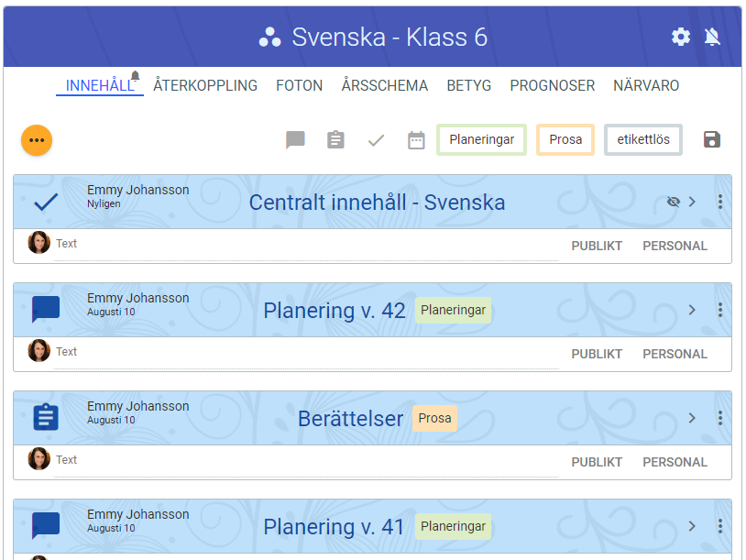Switch to the Återkoppling tab
The height and width of the screenshot is (560, 746).
(205, 85)
